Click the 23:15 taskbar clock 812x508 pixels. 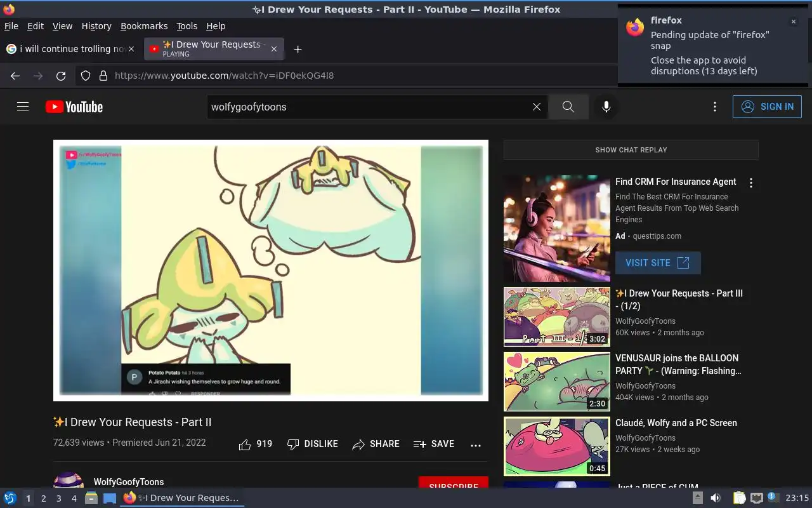tap(797, 498)
